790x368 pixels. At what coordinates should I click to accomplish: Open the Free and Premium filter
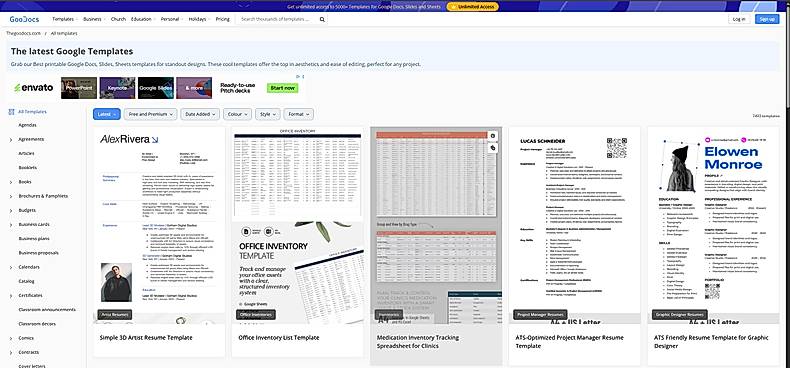tap(150, 114)
